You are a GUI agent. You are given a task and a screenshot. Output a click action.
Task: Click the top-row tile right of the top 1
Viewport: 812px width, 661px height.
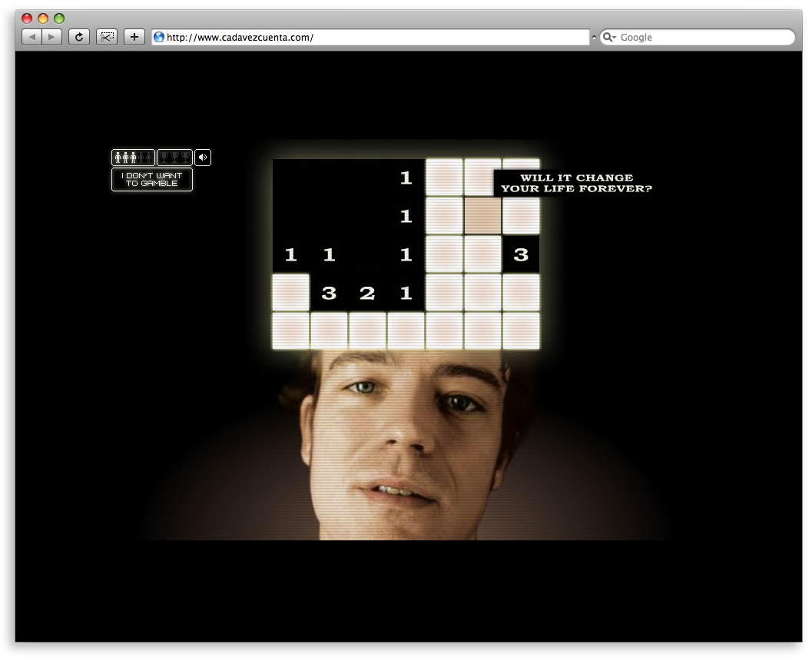point(444,178)
